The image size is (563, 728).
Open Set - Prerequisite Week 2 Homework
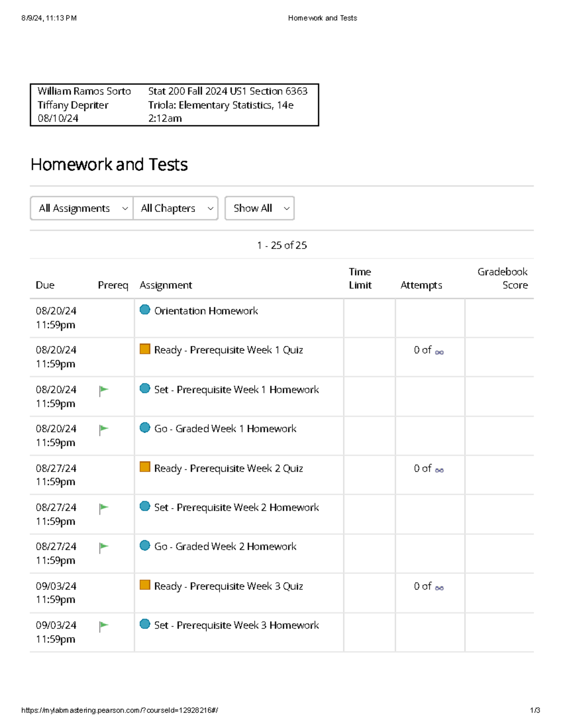tap(236, 507)
